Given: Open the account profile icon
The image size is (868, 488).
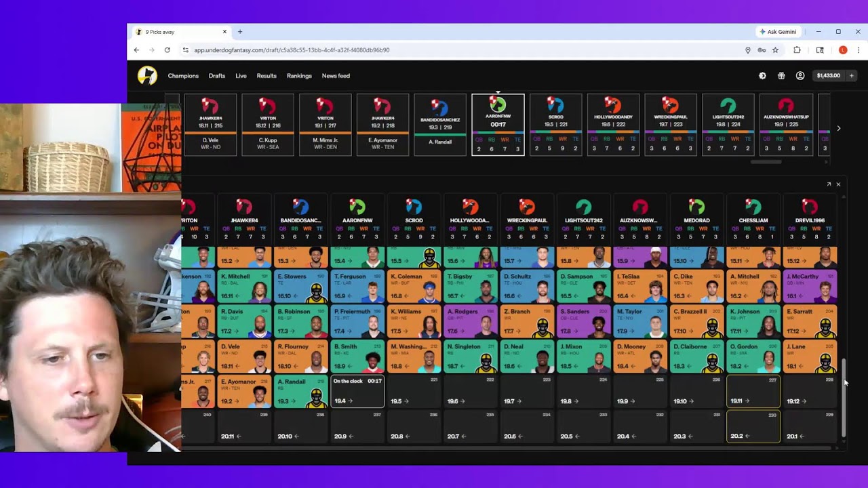Looking at the screenshot, I should (x=800, y=76).
